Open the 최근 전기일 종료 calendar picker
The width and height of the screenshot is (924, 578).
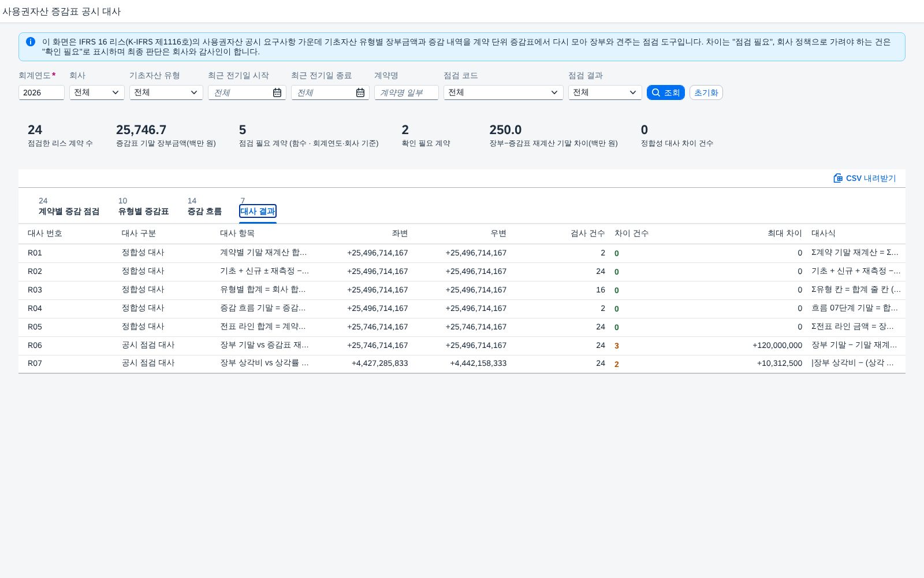pos(360,92)
